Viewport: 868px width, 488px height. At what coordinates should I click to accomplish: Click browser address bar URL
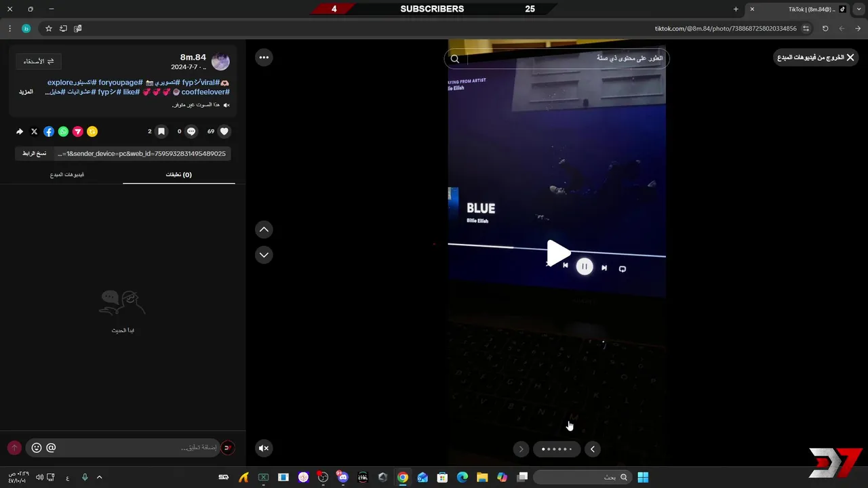(726, 28)
